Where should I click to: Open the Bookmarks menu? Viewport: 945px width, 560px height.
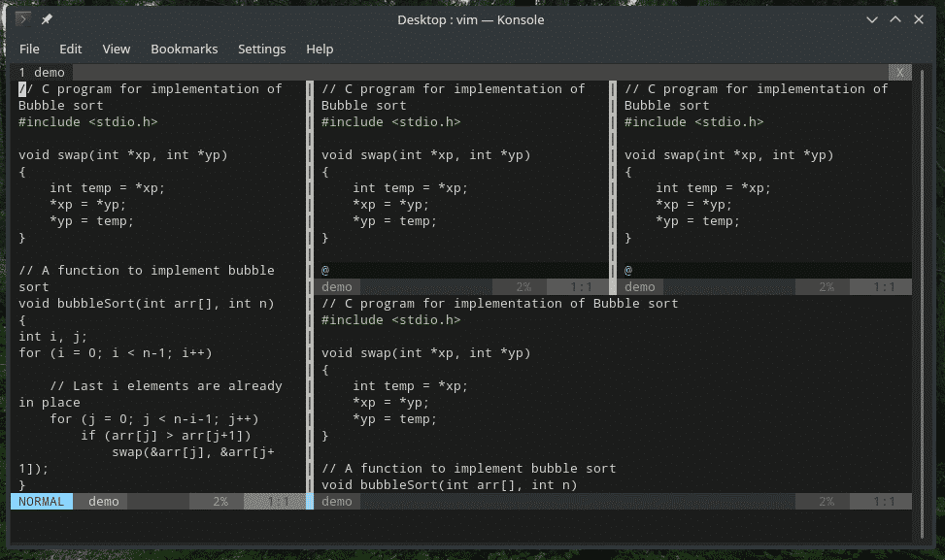tap(185, 49)
